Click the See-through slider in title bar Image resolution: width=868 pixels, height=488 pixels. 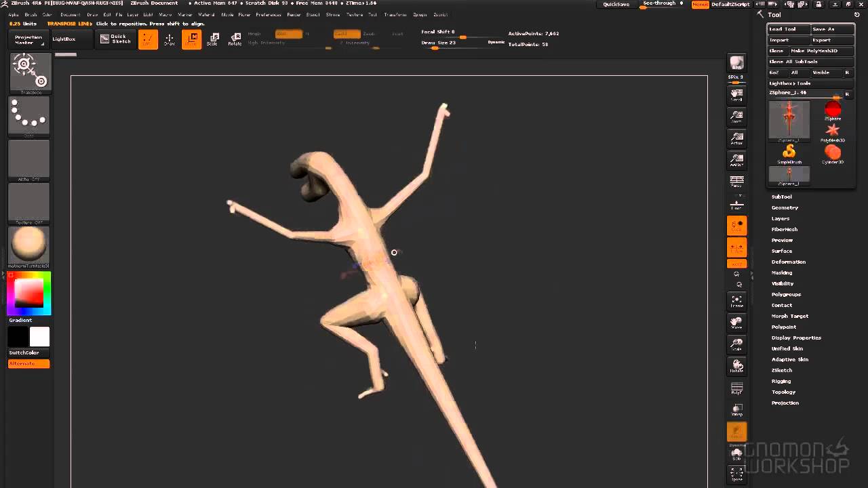click(x=663, y=4)
